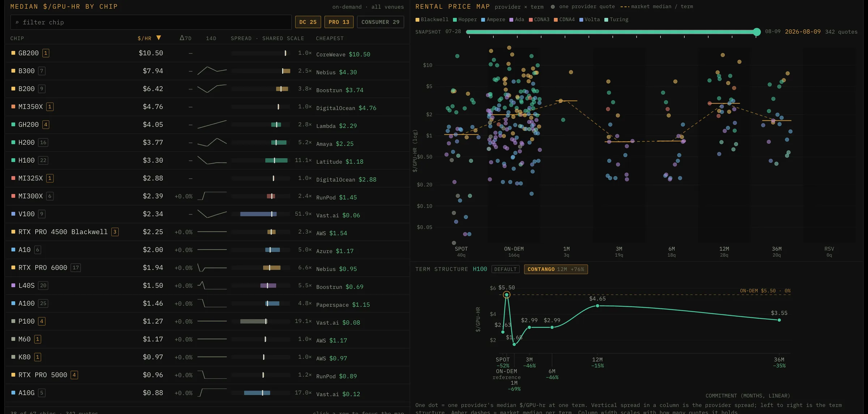Click the count badge next to RTX PRO 6000
868x414 pixels.
pyautogui.click(x=76, y=268)
